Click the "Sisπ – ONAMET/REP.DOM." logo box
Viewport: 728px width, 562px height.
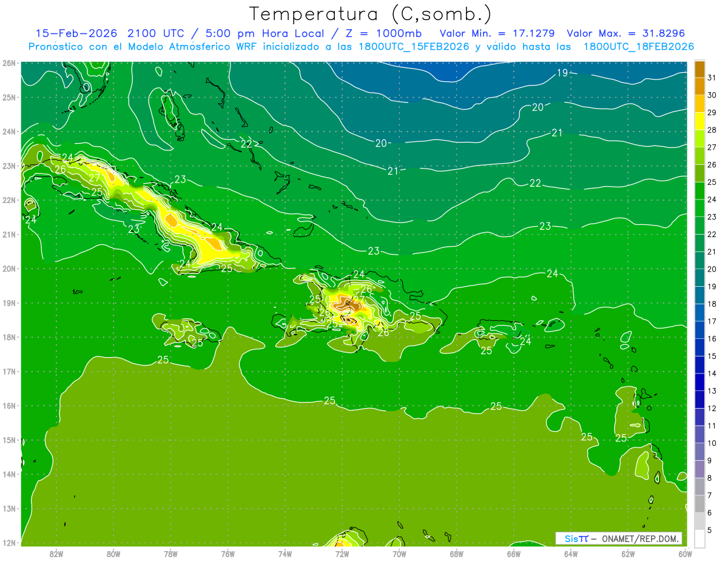(618, 538)
